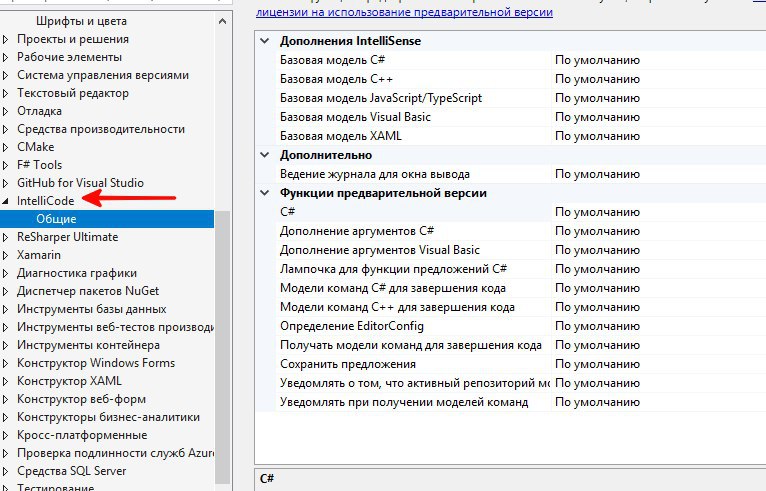Collapse the IntelliCode tree node

5,201
